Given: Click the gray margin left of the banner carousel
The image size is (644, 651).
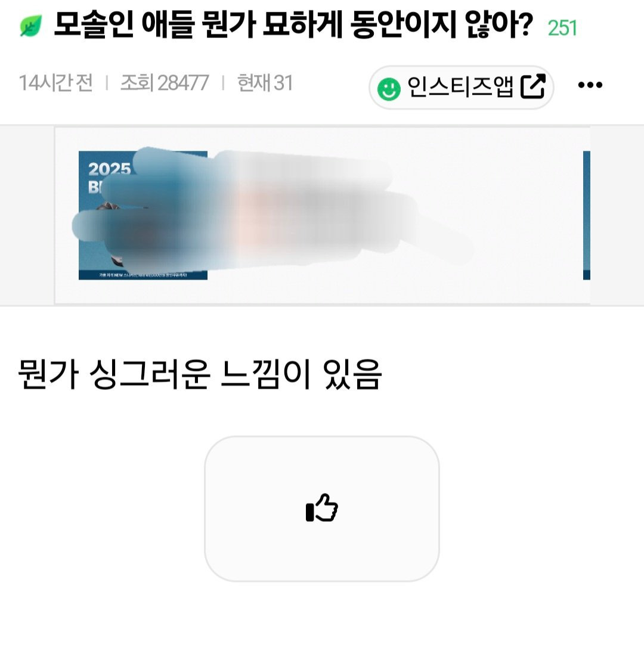Looking at the screenshot, I should 27,215.
